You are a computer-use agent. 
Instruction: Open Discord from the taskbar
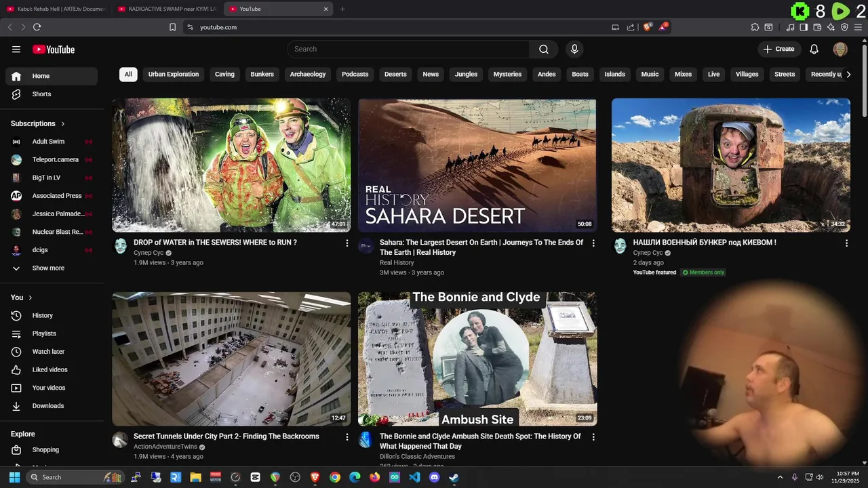[x=435, y=477]
